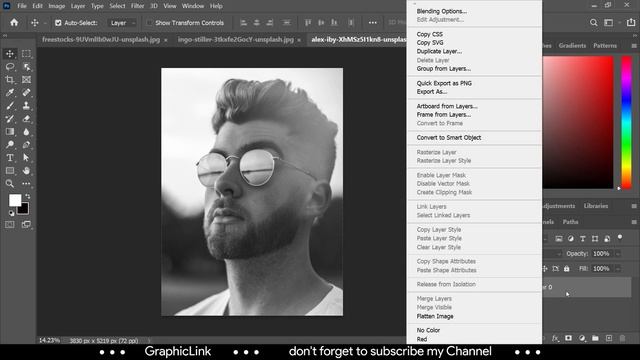The height and width of the screenshot is (360, 640).
Task: Toggle Lock All padlock icon
Action: (x=567, y=269)
